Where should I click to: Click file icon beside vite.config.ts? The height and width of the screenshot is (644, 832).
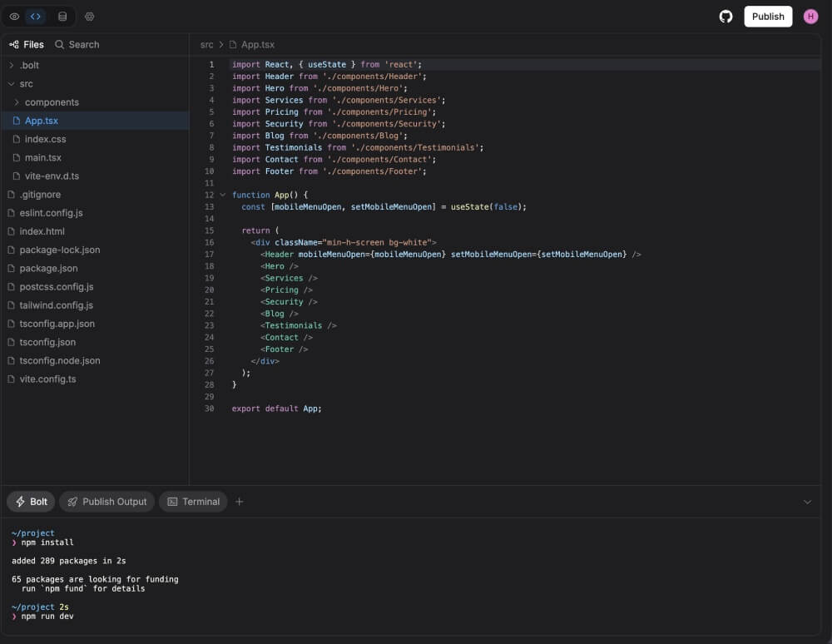[x=11, y=379]
